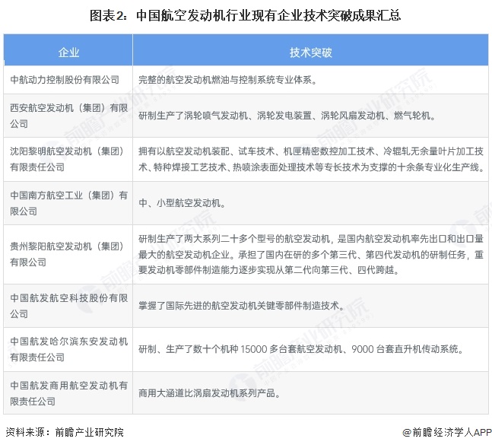The image size is (492, 448).
Task: Click the source note 资料来源：前瞻产业研究院
Action: coord(65,432)
